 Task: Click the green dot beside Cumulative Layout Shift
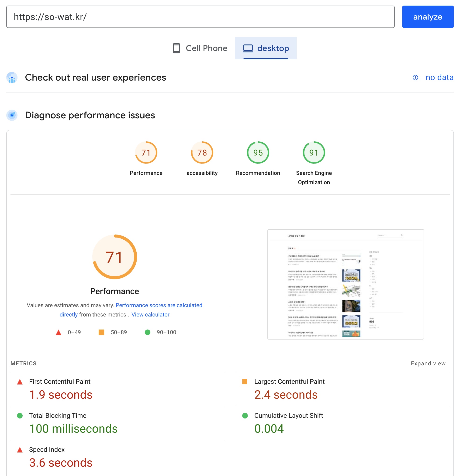click(x=245, y=415)
